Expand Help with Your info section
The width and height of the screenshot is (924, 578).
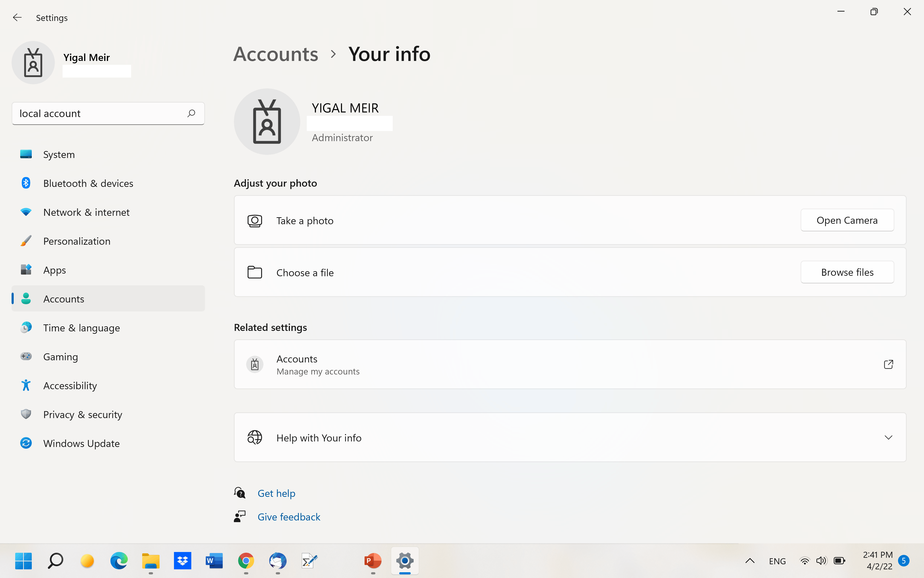point(888,437)
